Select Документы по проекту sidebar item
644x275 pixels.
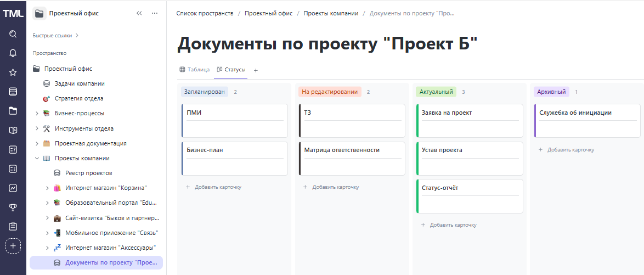[x=96, y=263]
